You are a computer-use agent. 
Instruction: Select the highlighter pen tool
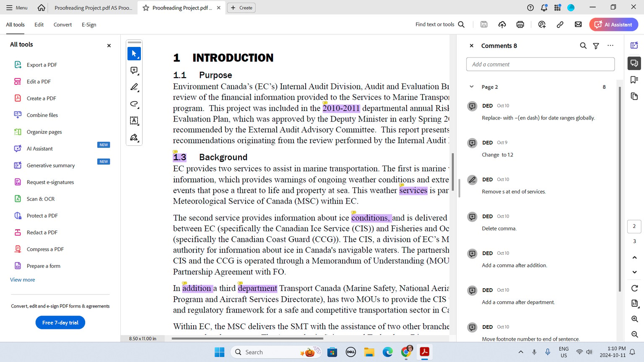(134, 87)
